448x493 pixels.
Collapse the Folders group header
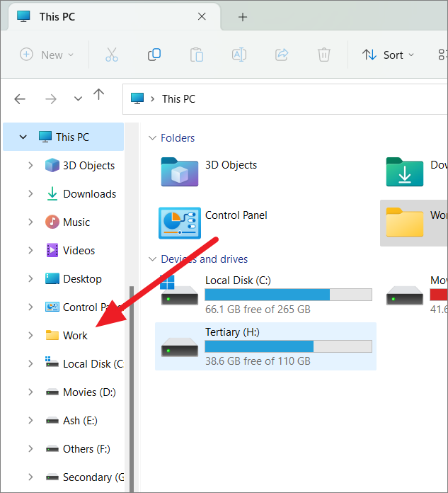[152, 137]
